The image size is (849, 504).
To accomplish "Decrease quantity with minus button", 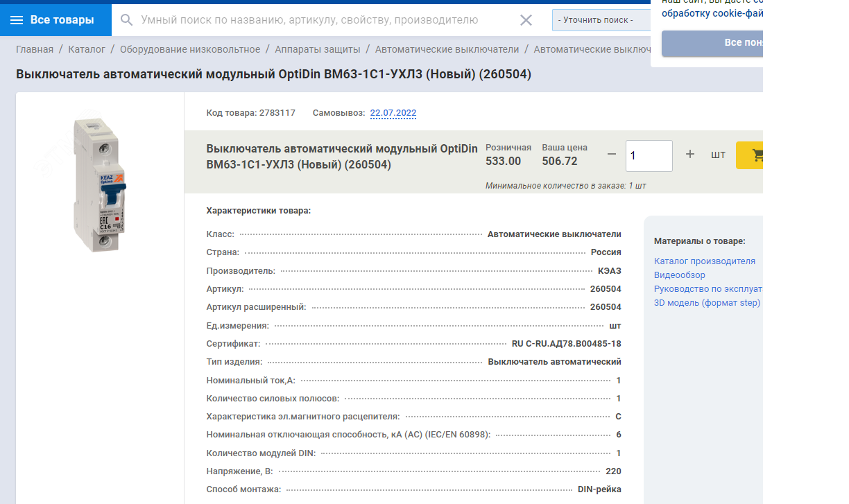I will coord(611,155).
